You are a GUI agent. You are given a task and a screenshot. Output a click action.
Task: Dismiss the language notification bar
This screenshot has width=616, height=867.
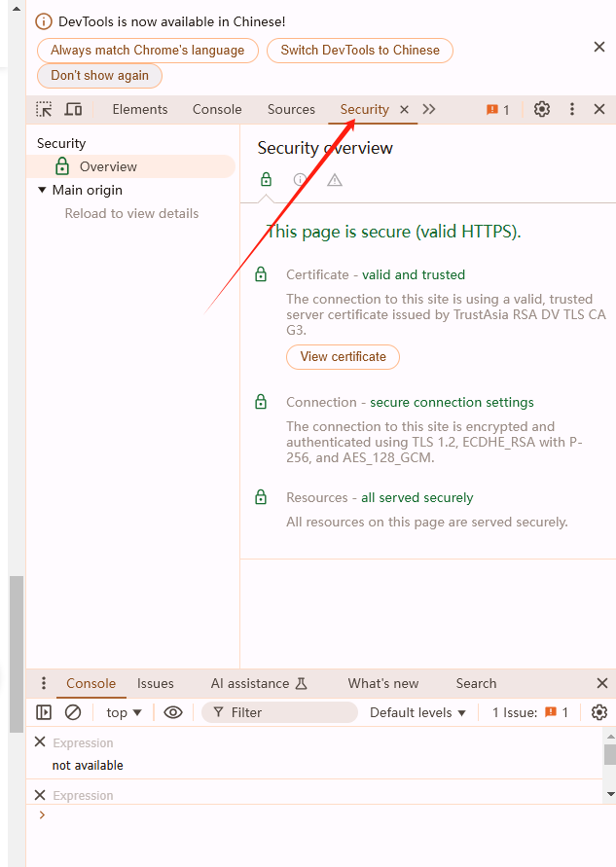pos(599,47)
